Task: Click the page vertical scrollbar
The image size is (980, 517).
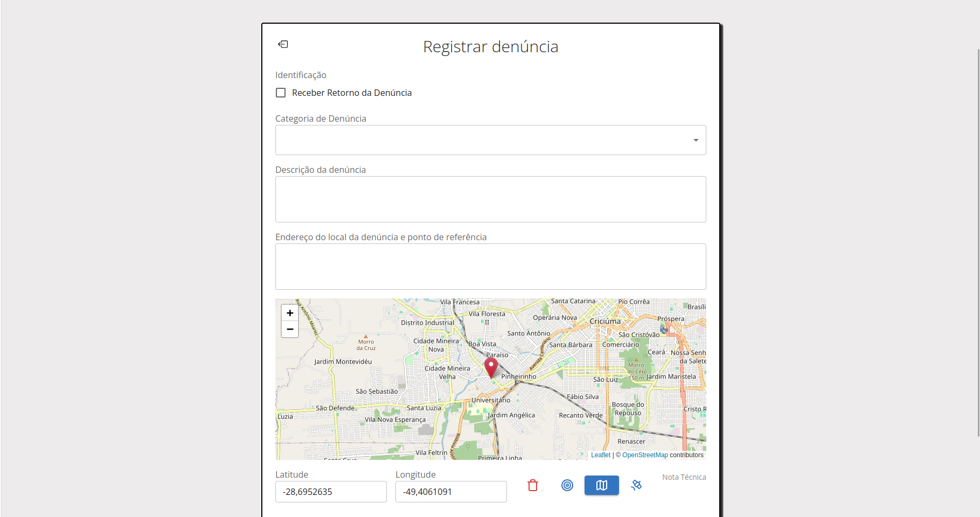Action: 978,242
